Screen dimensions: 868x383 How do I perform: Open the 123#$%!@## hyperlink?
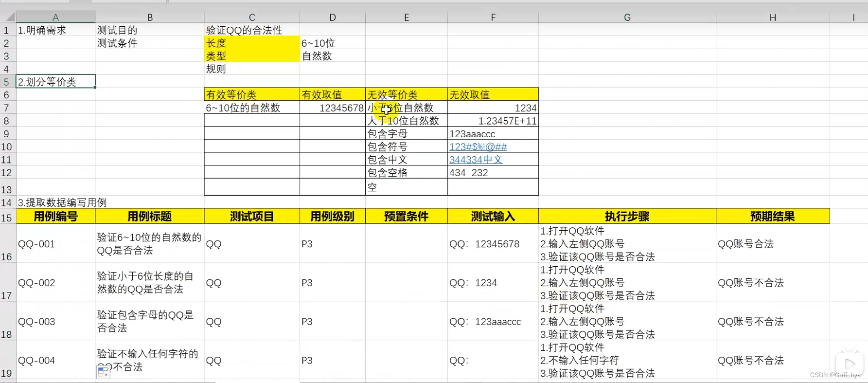pos(478,146)
